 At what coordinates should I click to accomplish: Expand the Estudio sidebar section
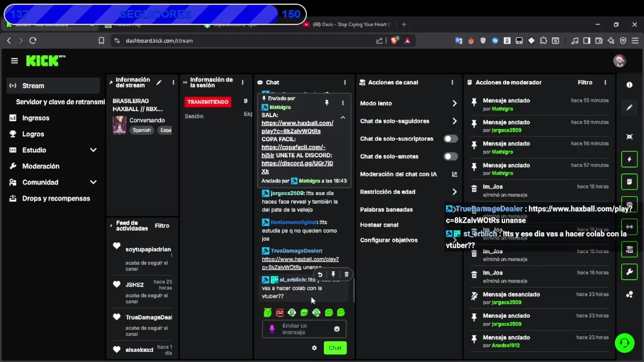coord(93,150)
